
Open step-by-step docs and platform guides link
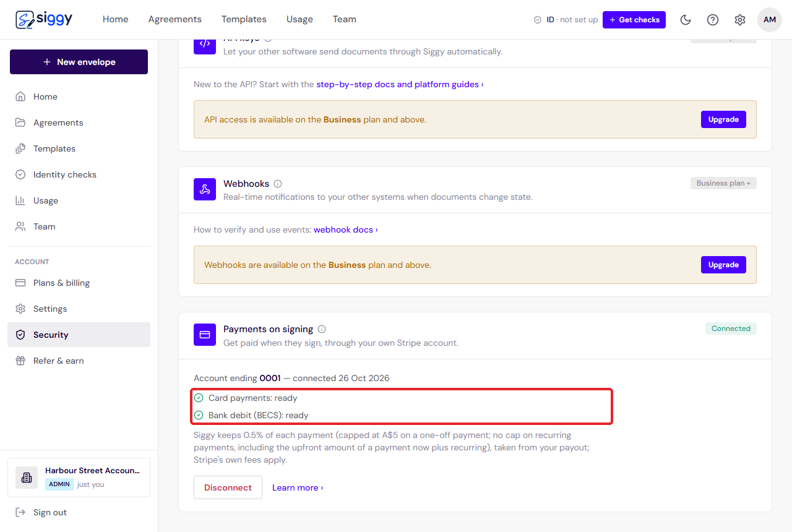tap(400, 84)
